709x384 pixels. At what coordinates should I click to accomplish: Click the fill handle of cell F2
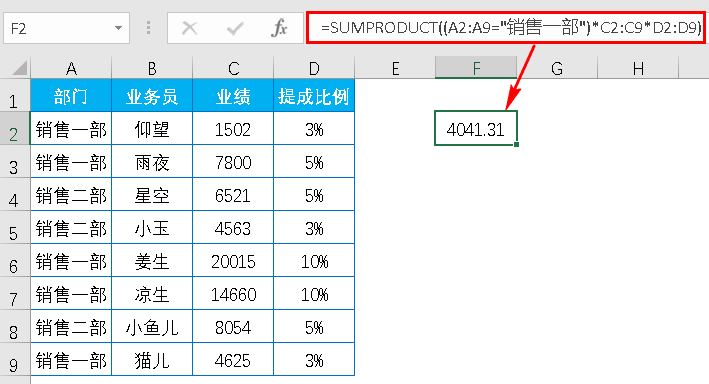click(x=516, y=144)
